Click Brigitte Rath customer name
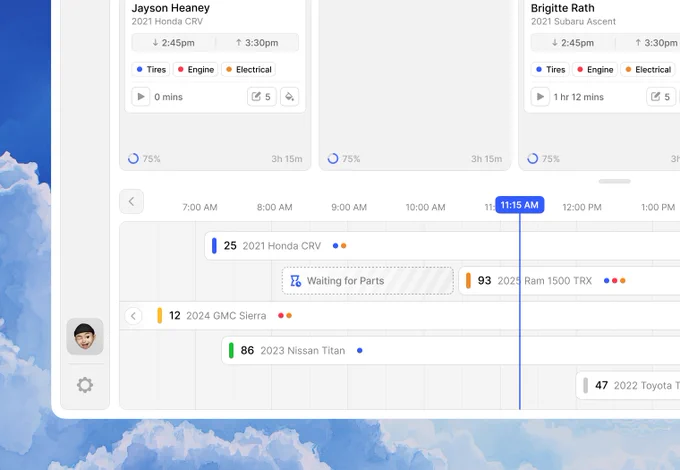This screenshot has height=470, width=680. tap(562, 8)
